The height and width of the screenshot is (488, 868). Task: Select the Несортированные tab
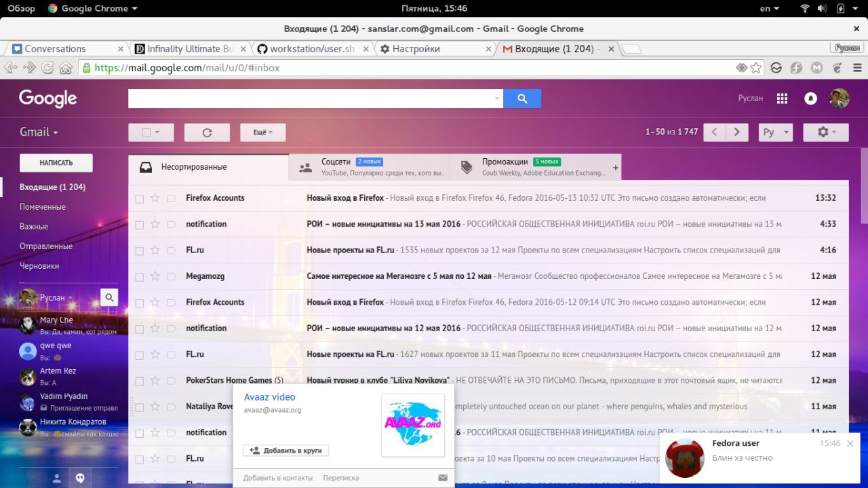(209, 167)
